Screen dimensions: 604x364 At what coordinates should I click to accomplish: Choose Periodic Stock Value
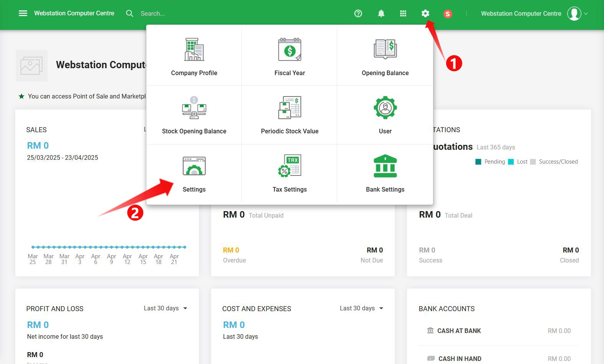[289, 115]
